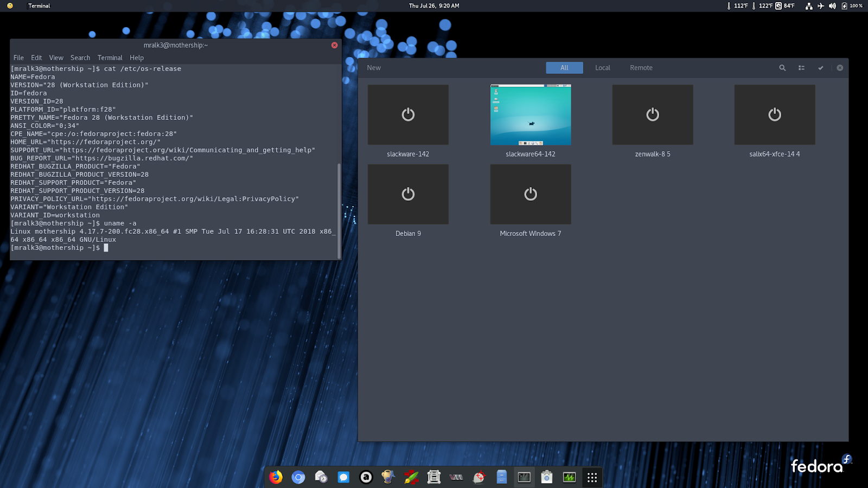Open the File menu in Terminal
This screenshot has width=868, height=488.
coord(18,57)
